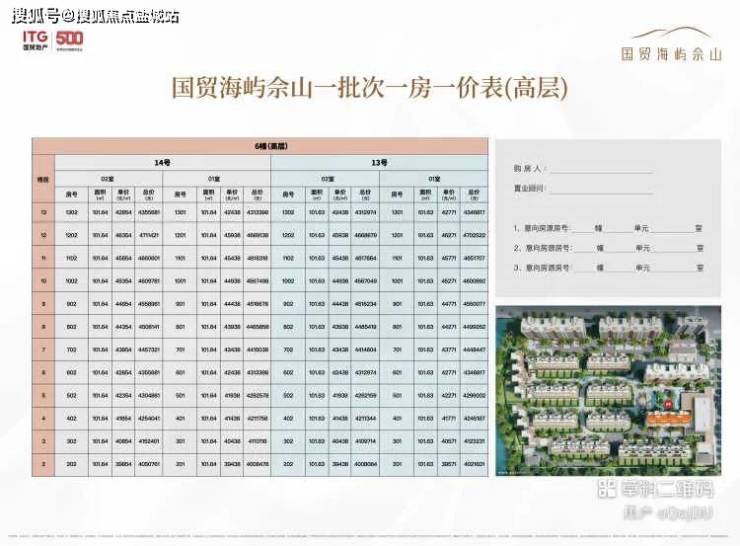Click the first 意向房源房号 entry line
The height and width of the screenshot is (546, 740).
[x=608, y=228]
